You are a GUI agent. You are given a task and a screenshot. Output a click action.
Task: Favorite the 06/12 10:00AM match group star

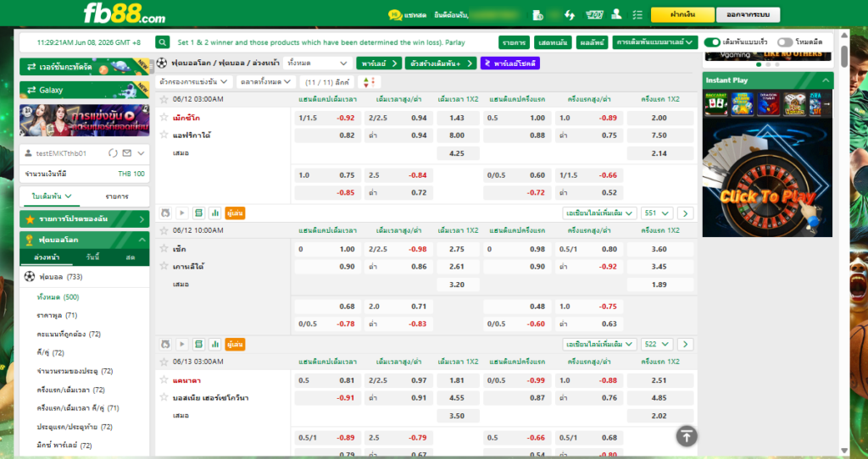(x=164, y=230)
